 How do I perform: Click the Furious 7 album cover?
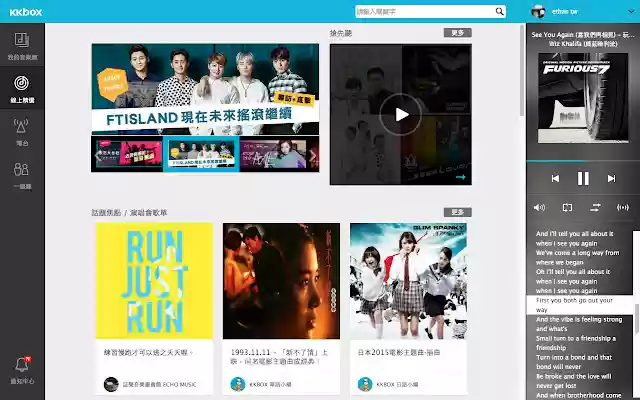point(583,98)
